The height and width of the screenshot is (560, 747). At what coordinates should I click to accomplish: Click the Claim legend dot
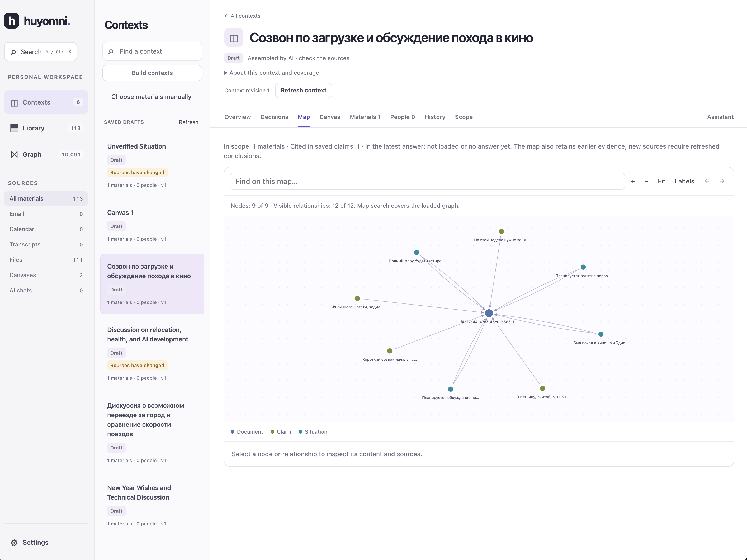(272, 432)
